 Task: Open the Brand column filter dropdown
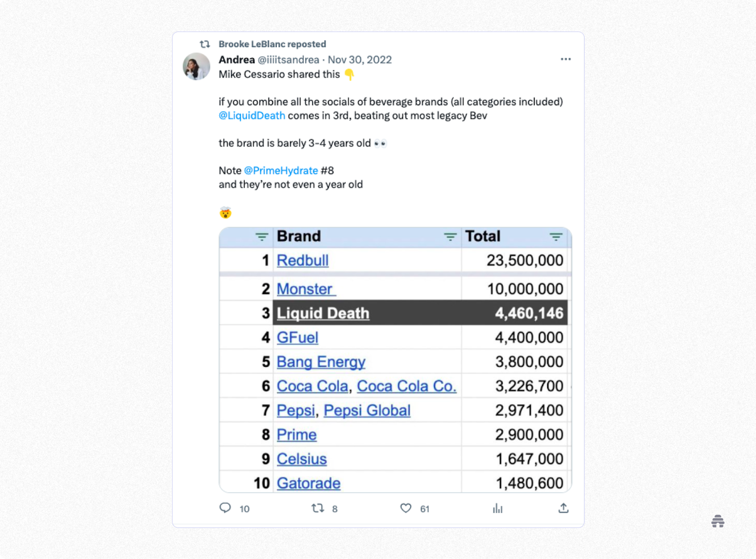pyautogui.click(x=450, y=237)
